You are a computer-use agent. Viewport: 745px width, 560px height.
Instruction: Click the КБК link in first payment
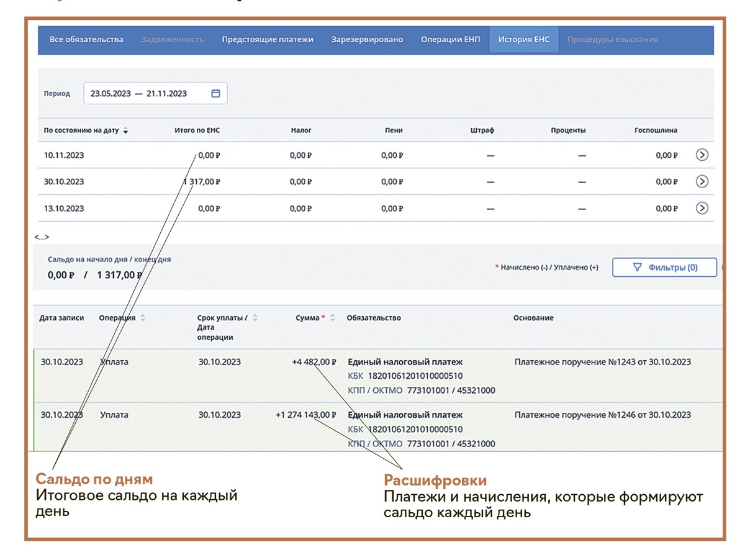pos(356,376)
